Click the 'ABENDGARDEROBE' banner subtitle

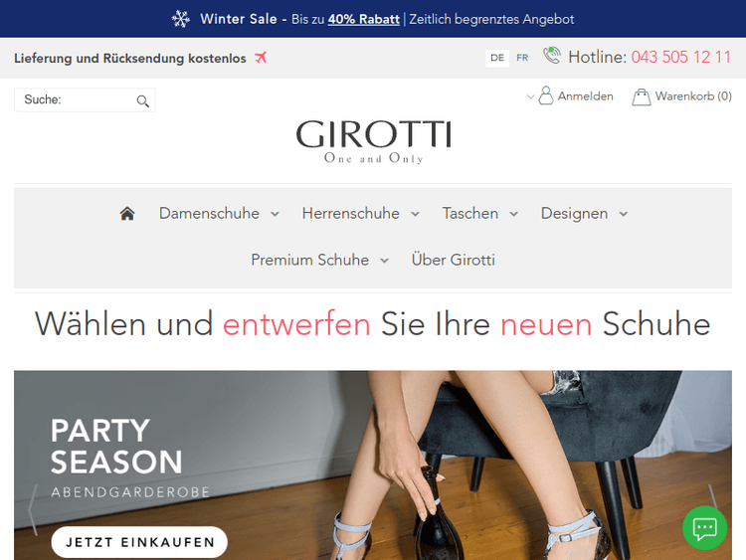pyautogui.click(x=130, y=492)
